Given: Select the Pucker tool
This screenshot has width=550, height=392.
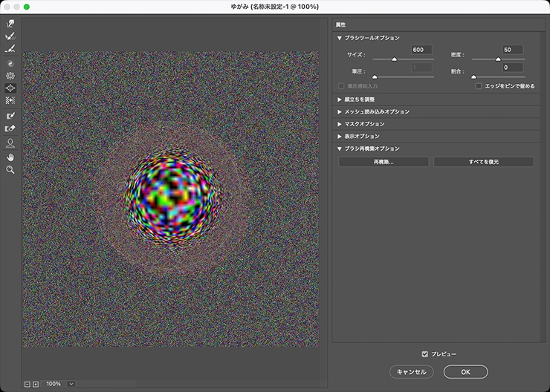Looking at the screenshot, I should (x=10, y=76).
